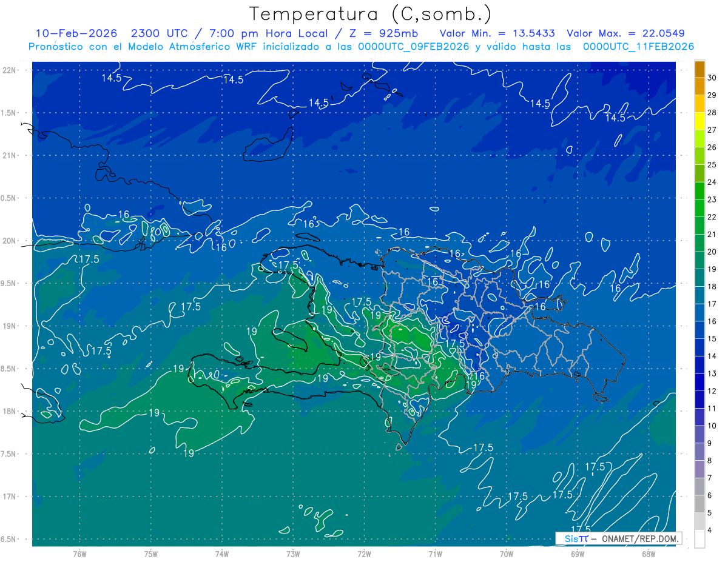Click the green legend band between 22 and 23
Image resolution: width=728 pixels, height=562 pixels.
tap(699, 209)
